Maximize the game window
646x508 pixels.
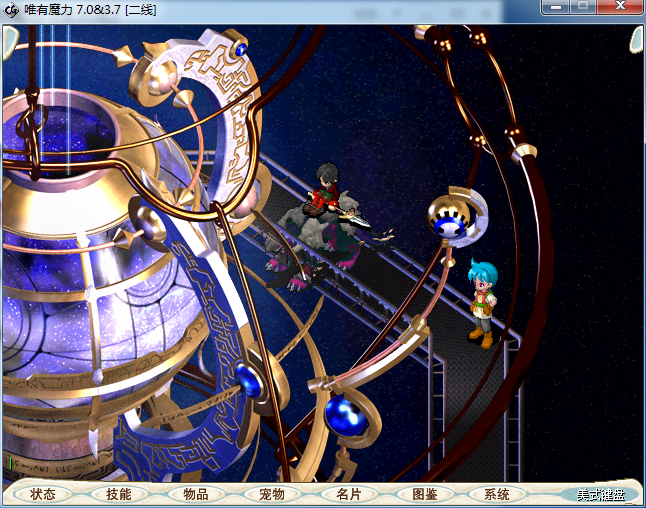(x=583, y=7)
